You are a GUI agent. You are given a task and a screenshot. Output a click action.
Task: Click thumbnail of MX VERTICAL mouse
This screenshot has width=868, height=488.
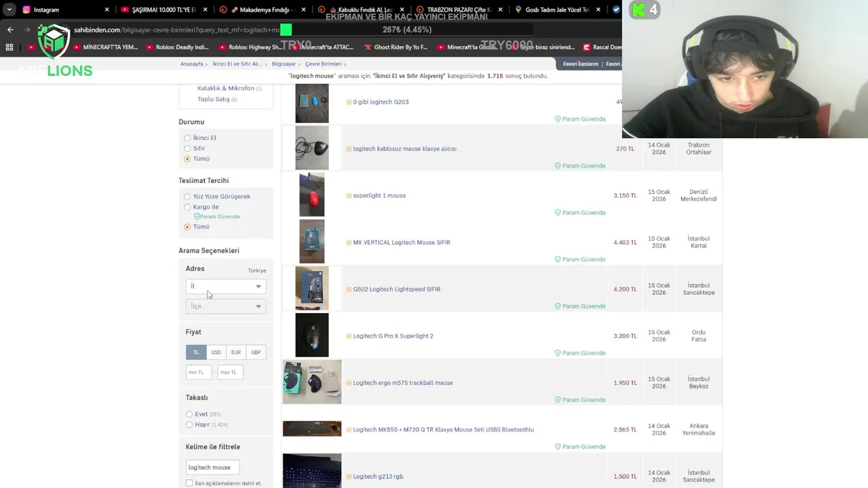click(312, 242)
